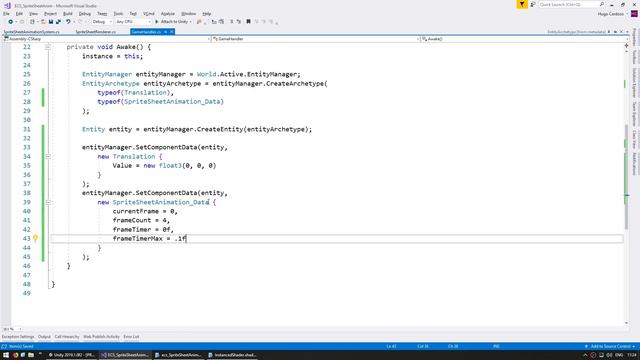Click Add to Source Control in status bar
Image resolution: width=640 pixels, height=360 pixels.
610,347
